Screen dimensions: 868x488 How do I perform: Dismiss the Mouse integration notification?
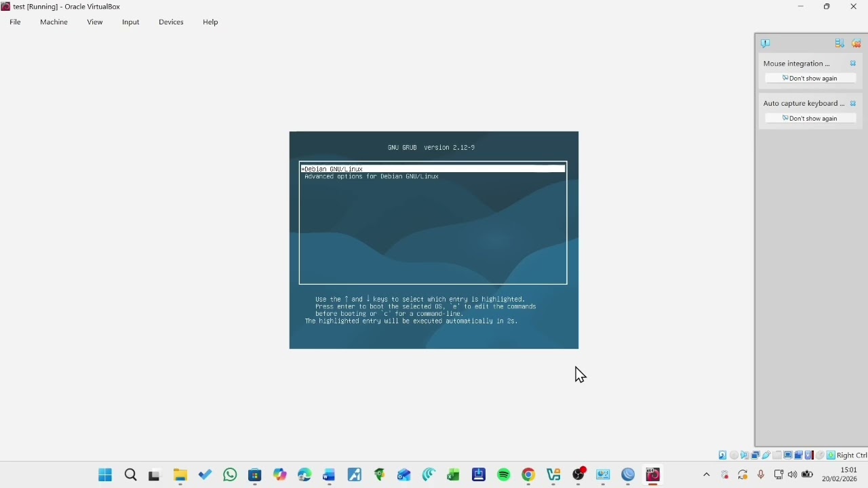coord(853,64)
